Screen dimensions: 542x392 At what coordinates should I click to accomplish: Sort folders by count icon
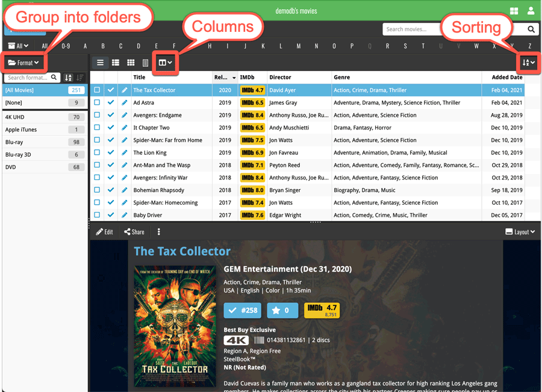tap(80, 78)
